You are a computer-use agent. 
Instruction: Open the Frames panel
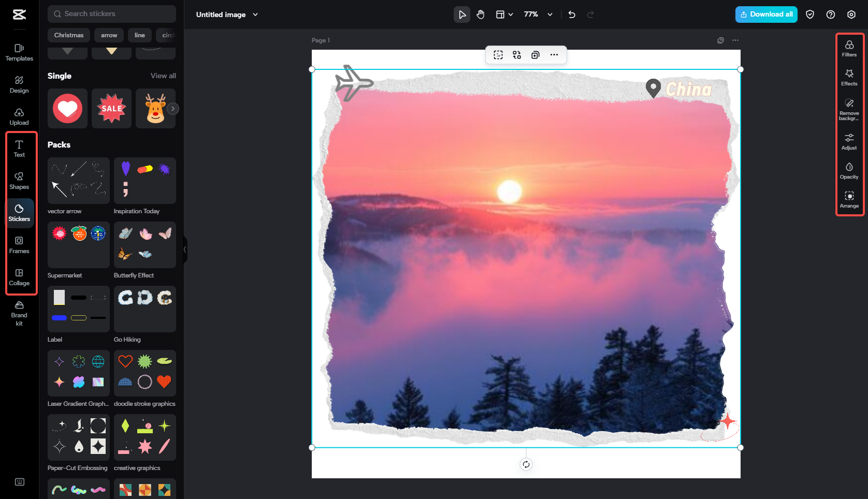(19, 245)
